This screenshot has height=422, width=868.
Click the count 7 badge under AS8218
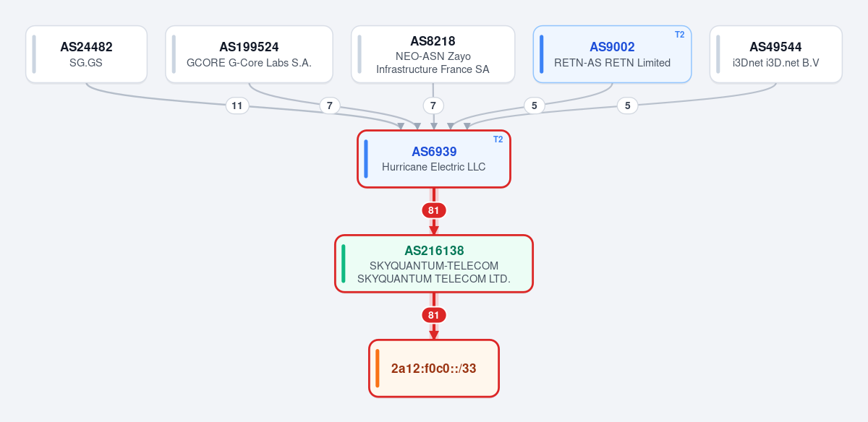(x=433, y=106)
